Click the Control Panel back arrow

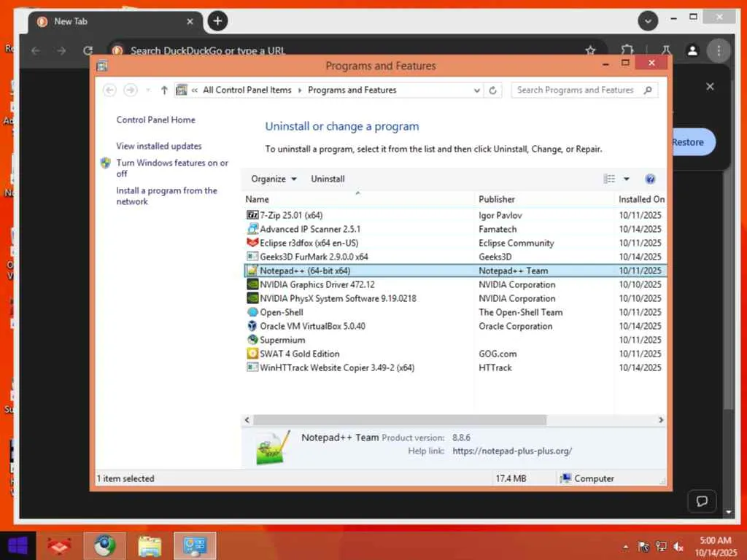[109, 90]
